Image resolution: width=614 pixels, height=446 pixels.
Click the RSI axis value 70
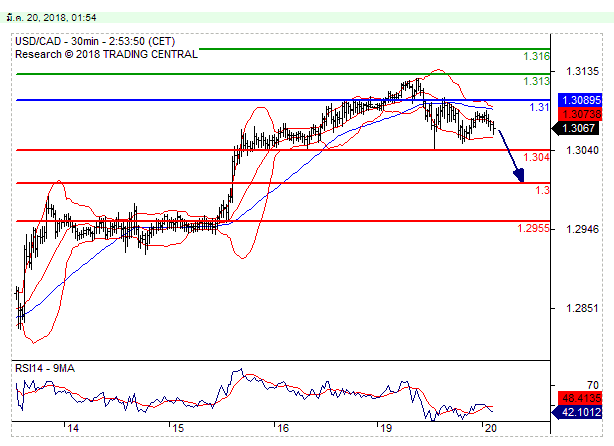pos(593,385)
